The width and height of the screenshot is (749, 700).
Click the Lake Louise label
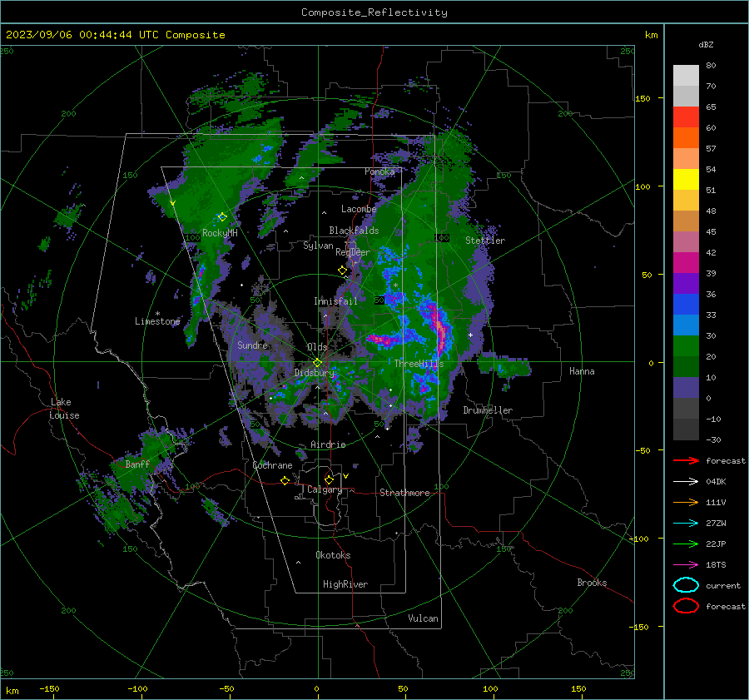[64, 409]
